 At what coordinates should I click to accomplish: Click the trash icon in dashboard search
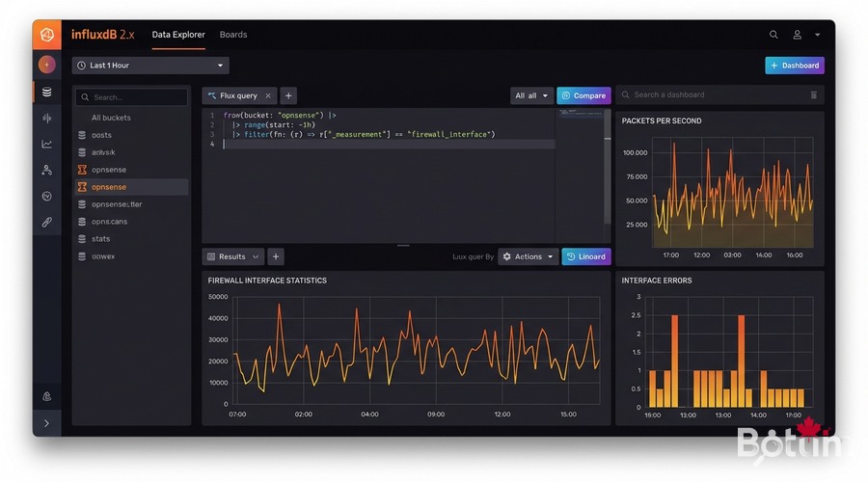814,94
